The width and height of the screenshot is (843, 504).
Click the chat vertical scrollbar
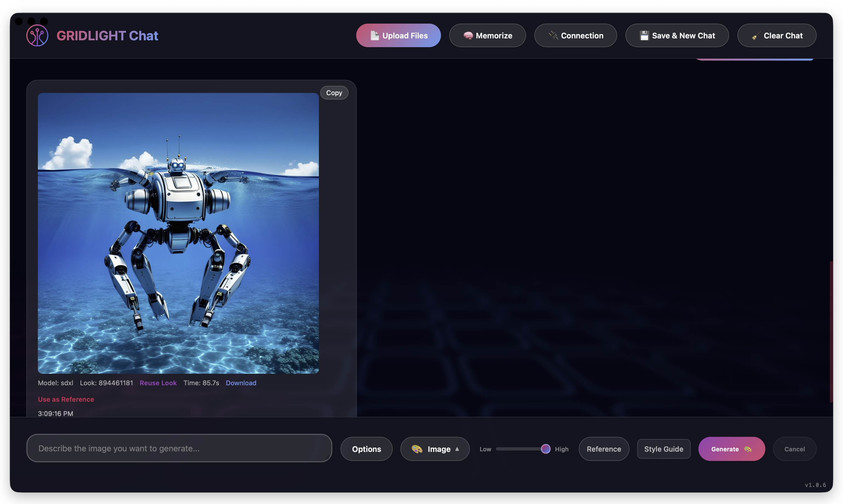coord(831,332)
